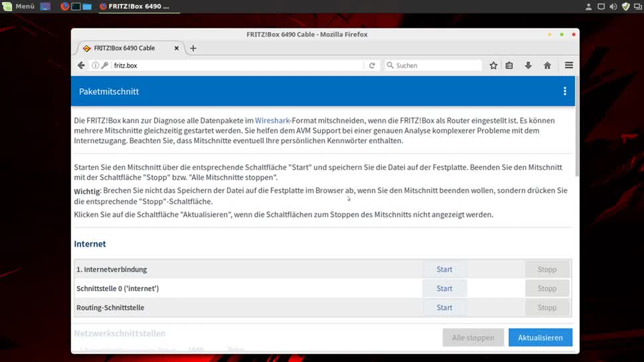Click the display switcher tray icon

[638, 6]
